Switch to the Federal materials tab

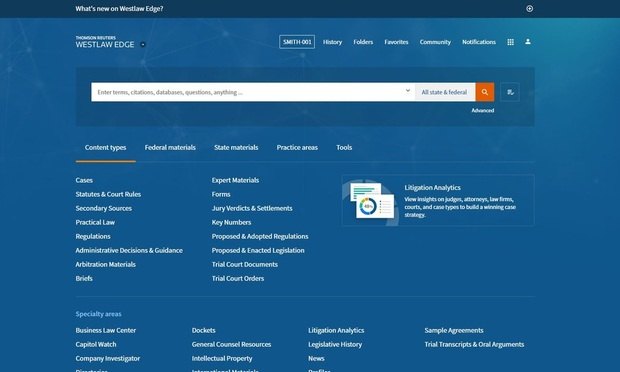pos(170,147)
